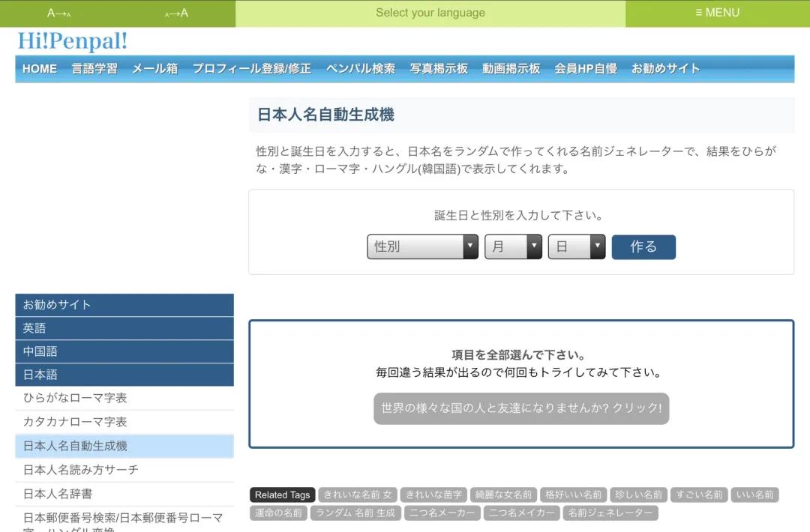Click the 作る generate button
This screenshot has height=532, width=810.
pyautogui.click(x=643, y=247)
